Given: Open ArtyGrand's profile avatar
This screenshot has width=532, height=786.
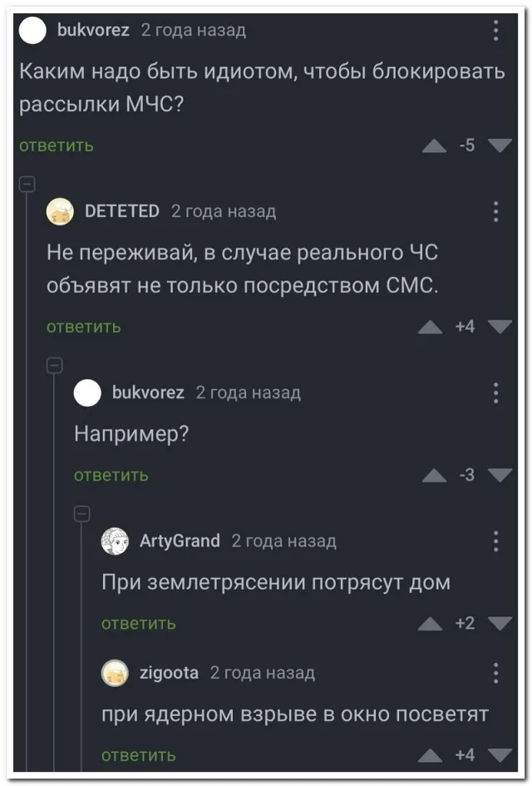Looking at the screenshot, I should 115,541.
